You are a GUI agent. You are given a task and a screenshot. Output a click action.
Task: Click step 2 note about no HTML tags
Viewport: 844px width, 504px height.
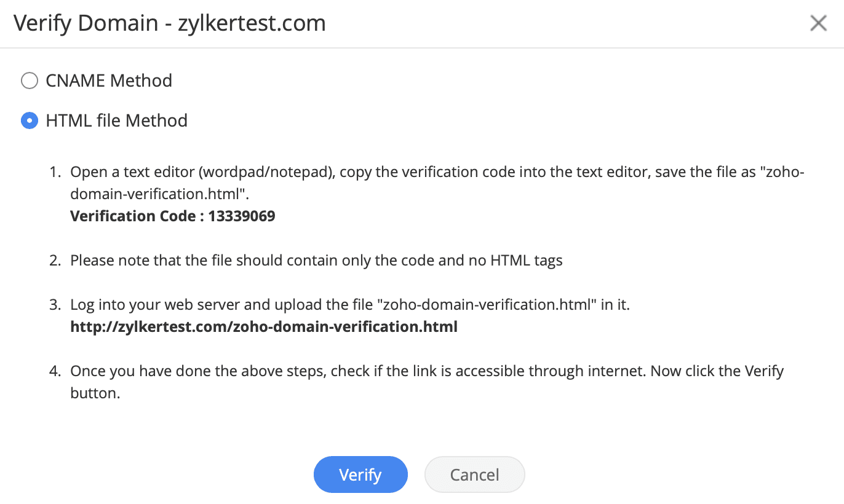[316, 261]
